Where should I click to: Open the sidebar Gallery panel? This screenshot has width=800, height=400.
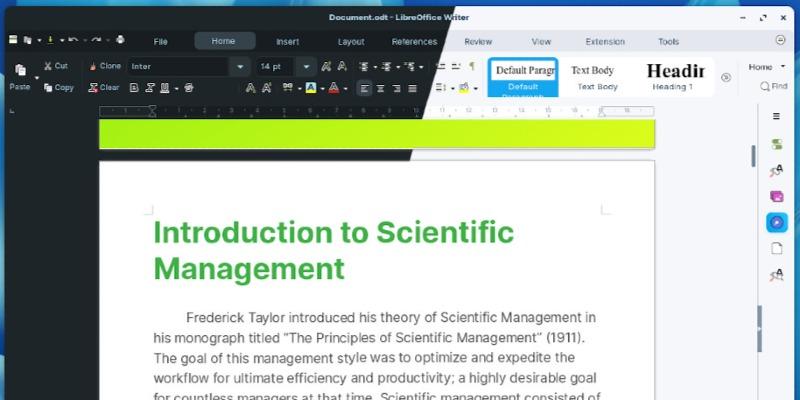pos(776,195)
